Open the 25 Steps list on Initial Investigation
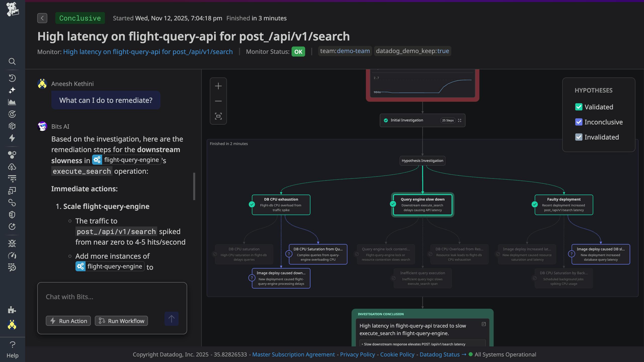The image size is (644, 362). click(x=448, y=120)
